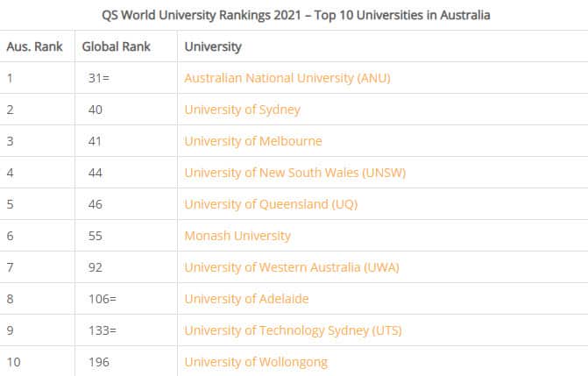The image size is (588, 376).
Task: Open University of Western Australia (UWA) link
Action: point(292,267)
